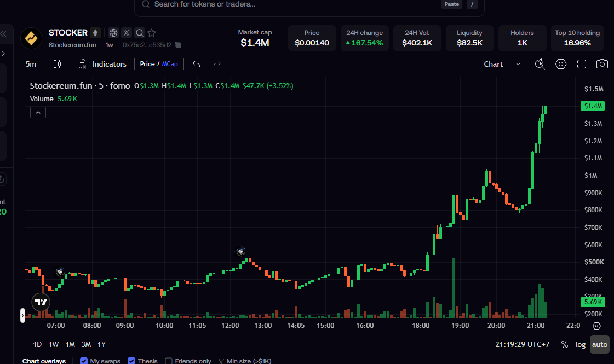Screen dimensions: 614x364
Task: Enable the Friends only overlay
Action: pos(169,361)
